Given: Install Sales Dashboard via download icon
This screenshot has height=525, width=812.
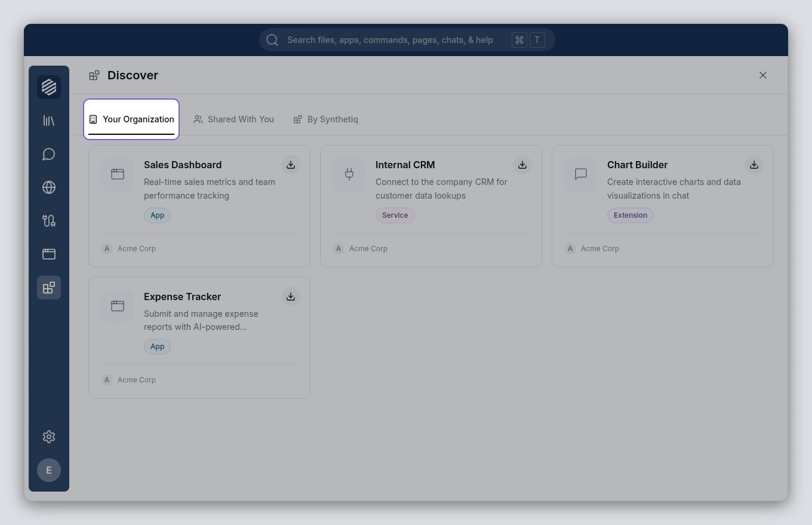Looking at the screenshot, I should point(291,165).
